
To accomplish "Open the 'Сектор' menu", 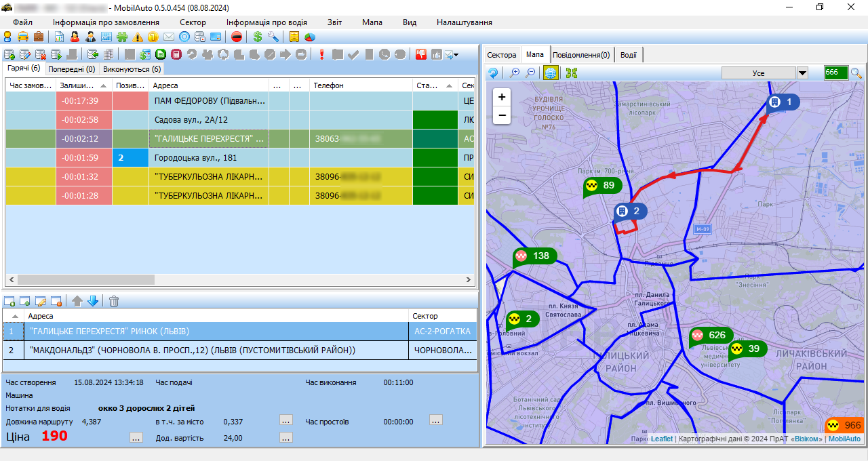I will [x=193, y=22].
